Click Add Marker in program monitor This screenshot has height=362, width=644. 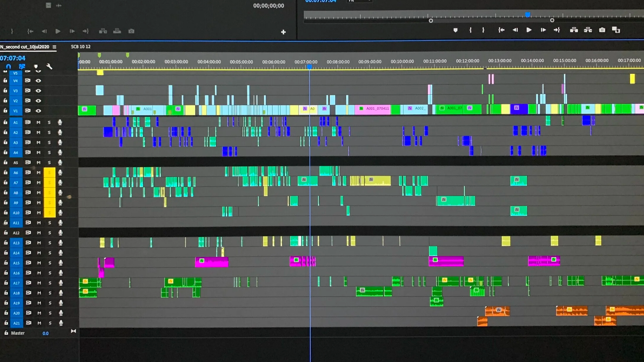pos(456,30)
